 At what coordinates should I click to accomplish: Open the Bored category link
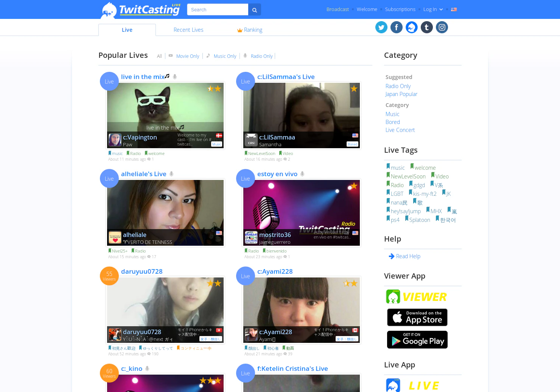point(393,122)
